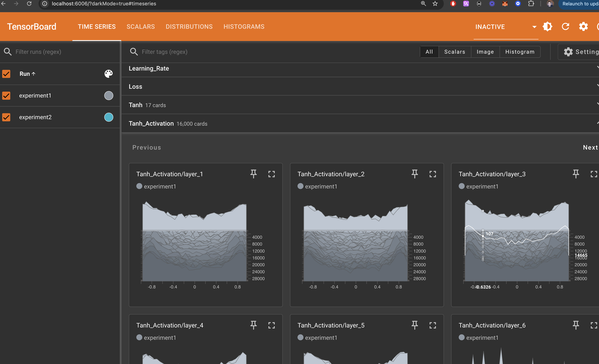Reload the browser page
This screenshot has height=364, width=599.
click(x=29, y=4)
